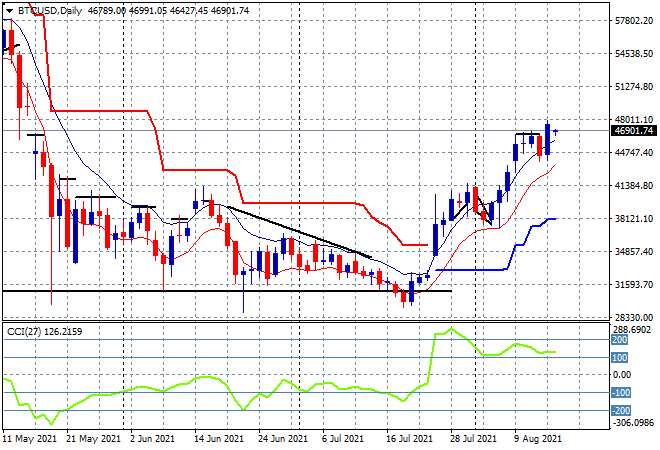Click the 11 May 2021 date label
This screenshot has width=660, height=450.
coord(29,439)
